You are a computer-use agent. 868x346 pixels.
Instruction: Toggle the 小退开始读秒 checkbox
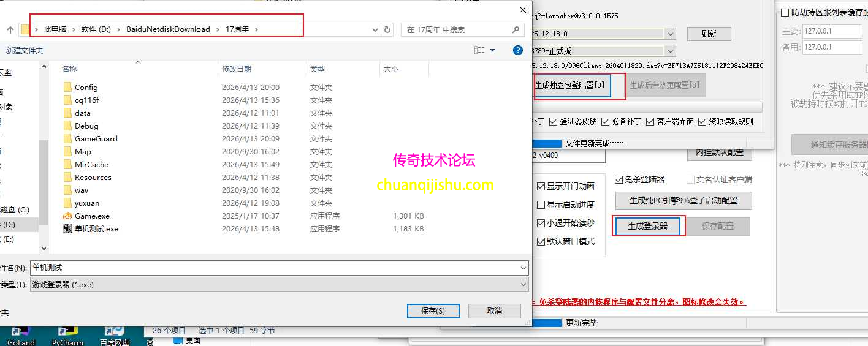tap(541, 223)
